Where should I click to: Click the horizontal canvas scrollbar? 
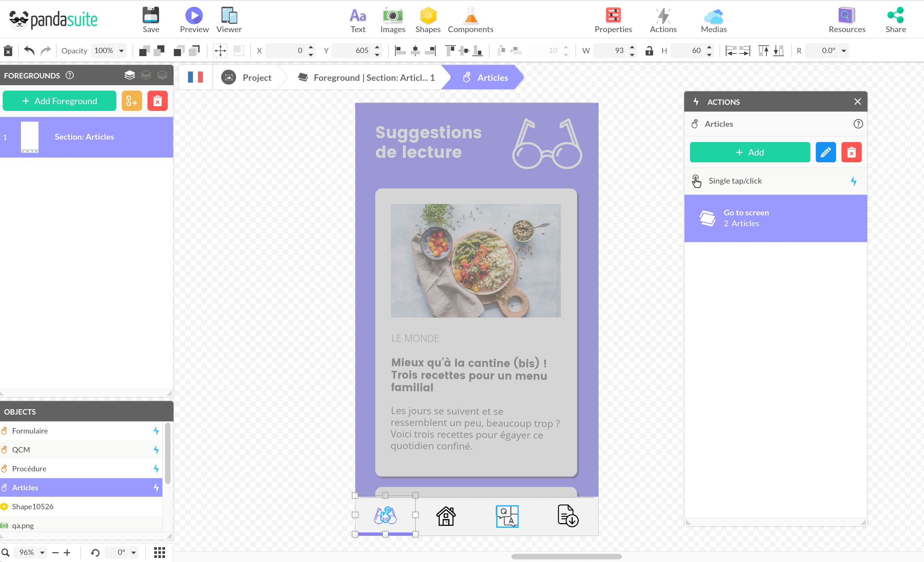(566, 556)
